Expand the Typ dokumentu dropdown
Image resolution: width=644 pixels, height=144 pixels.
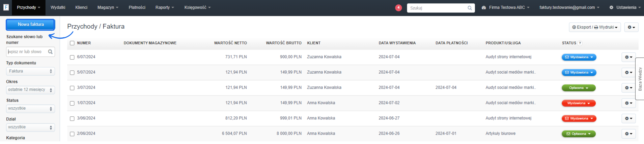pos(30,71)
